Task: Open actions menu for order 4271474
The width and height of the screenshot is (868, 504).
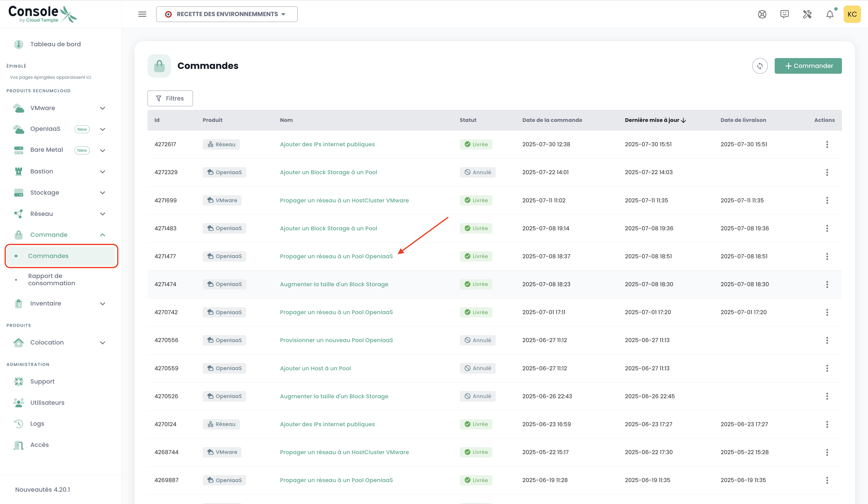Action: (827, 284)
